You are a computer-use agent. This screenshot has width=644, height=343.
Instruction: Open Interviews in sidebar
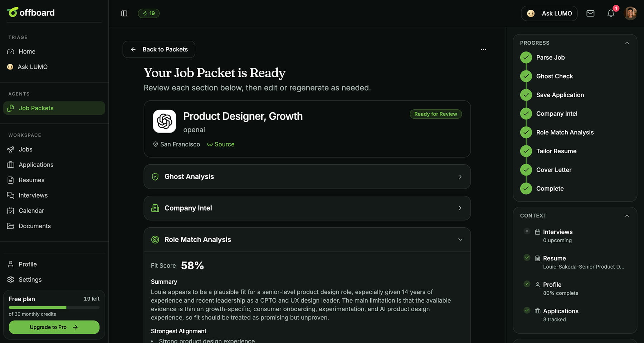pos(54,195)
